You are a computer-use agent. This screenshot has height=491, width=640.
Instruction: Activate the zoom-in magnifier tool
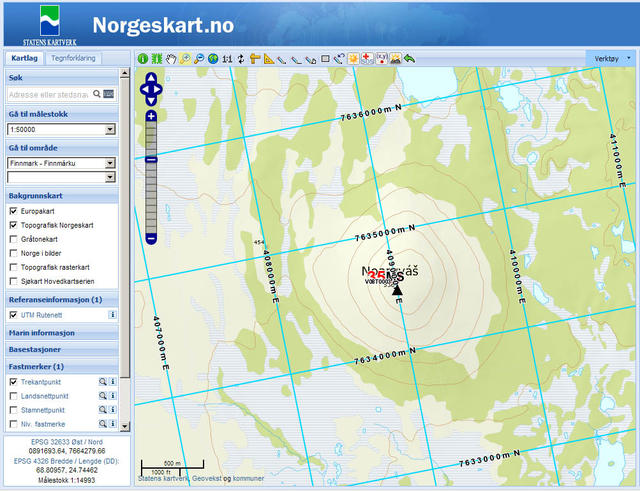coord(186,59)
